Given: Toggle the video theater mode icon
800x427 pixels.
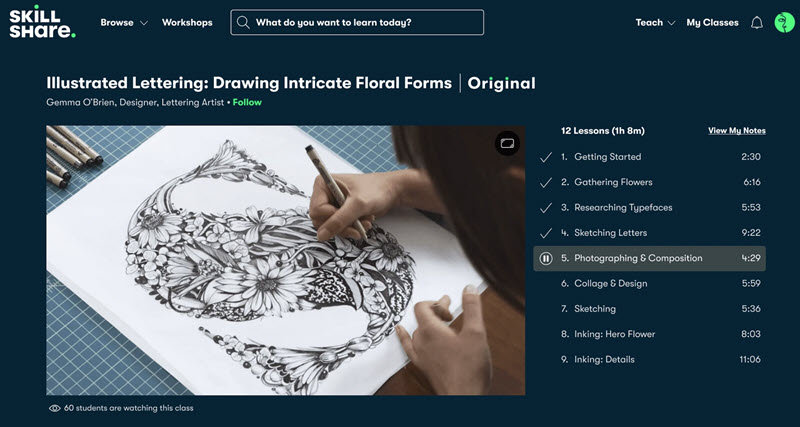Looking at the screenshot, I should [x=507, y=144].
